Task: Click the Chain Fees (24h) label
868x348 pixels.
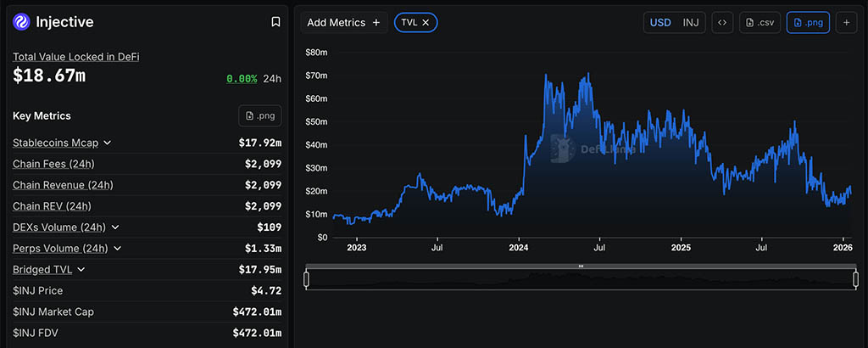Action: (53, 164)
